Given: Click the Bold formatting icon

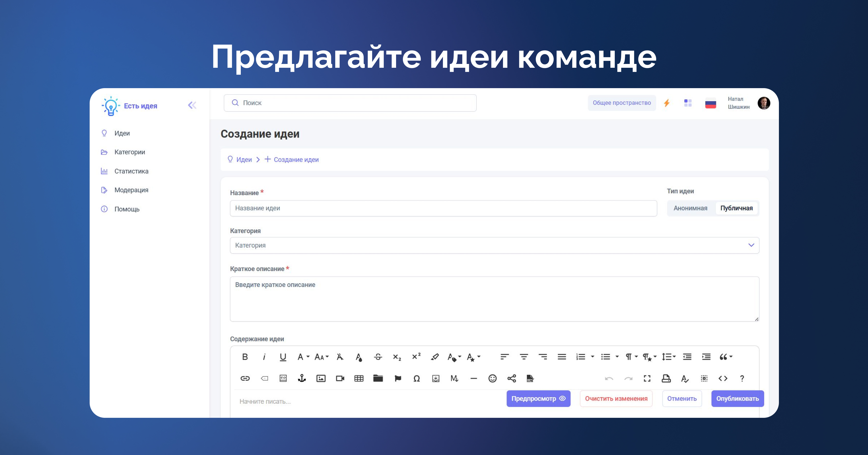Looking at the screenshot, I should tap(245, 357).
